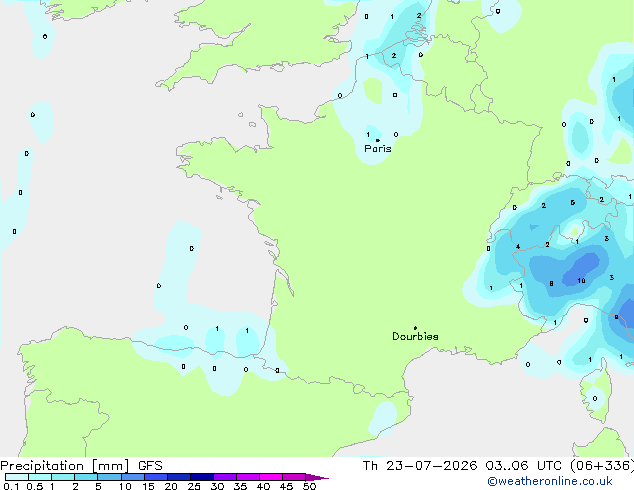Open the weatheronline.co.uk copyright link
Screen dimensions: 634x490
pos(550,481)
